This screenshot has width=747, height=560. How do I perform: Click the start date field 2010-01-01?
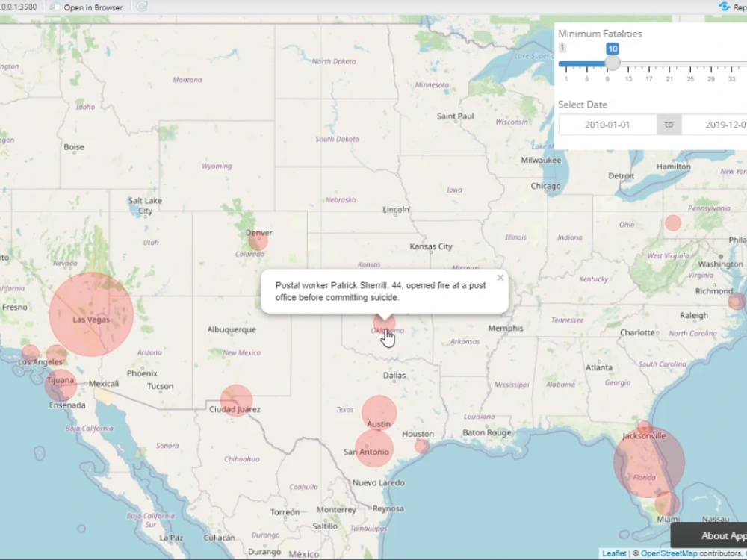coord(607,125)
